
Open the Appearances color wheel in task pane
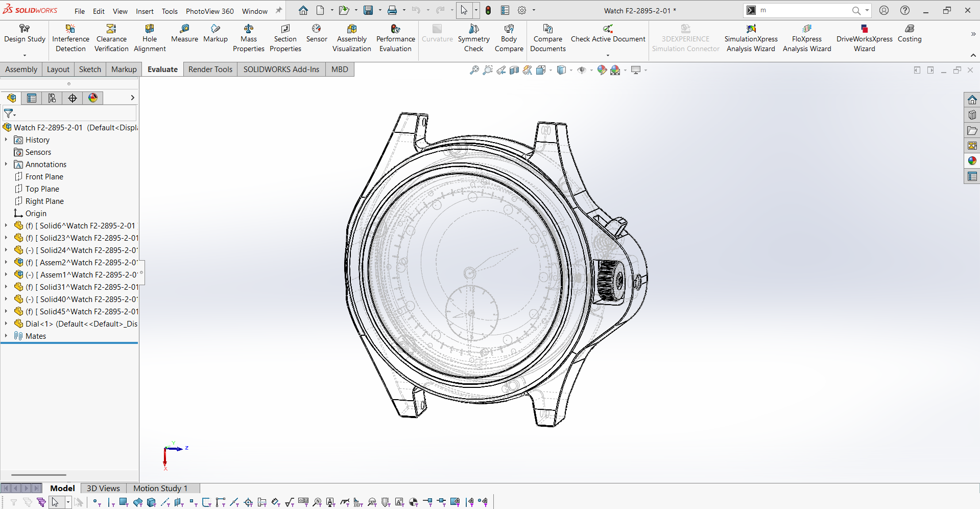tap(972, 161)
